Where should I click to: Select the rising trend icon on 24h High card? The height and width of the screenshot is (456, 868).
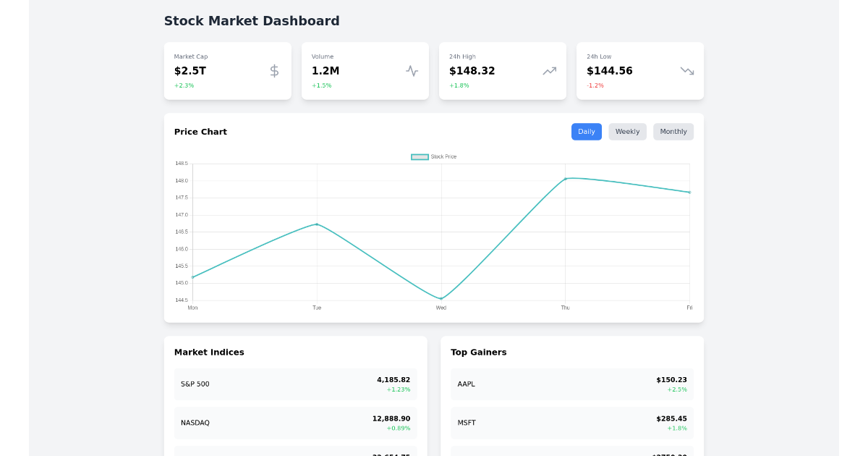pyautogui.click(x=548, y=71)
